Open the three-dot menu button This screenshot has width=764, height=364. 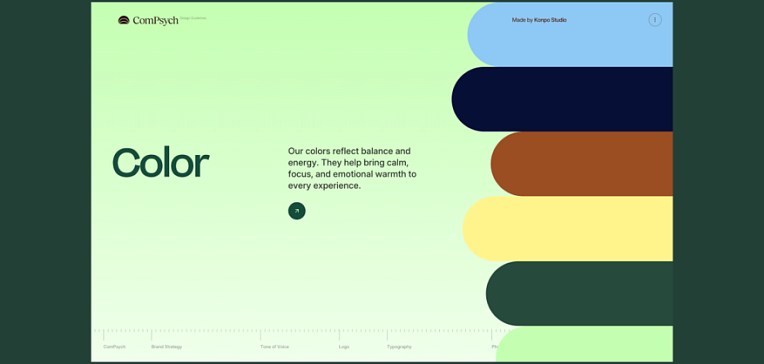(x=655, y=20)
